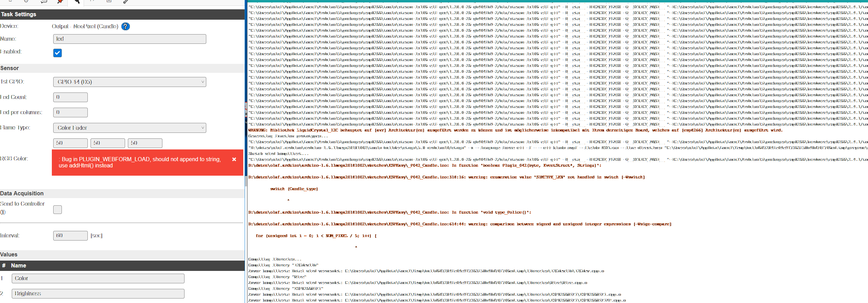Screen dimensions: 868x303
Task: Enable the Send to Controller checkbox
Action: tap(57, 209)
